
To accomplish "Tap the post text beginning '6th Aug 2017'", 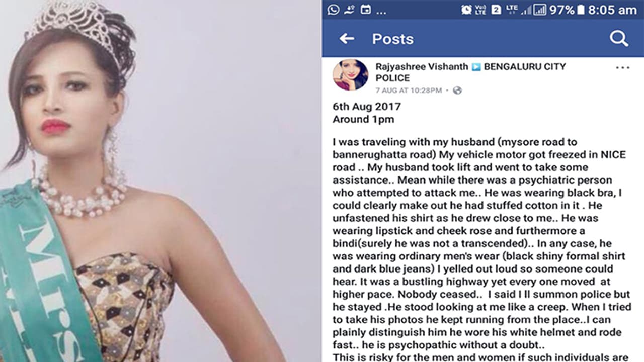I will (367, 106).
